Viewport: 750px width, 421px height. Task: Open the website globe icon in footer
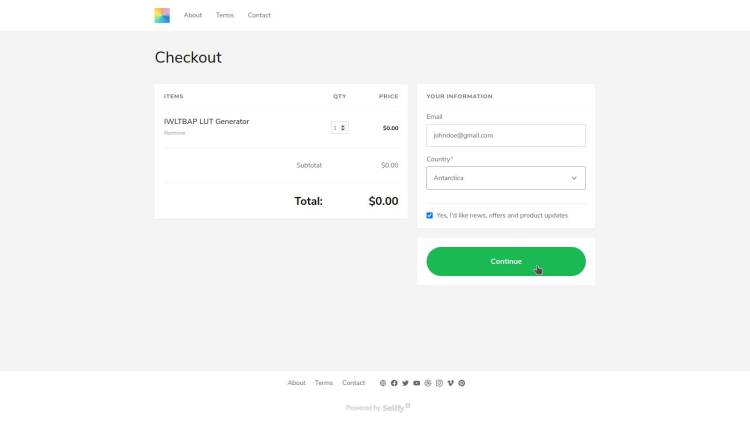click(x=383, y=383)
